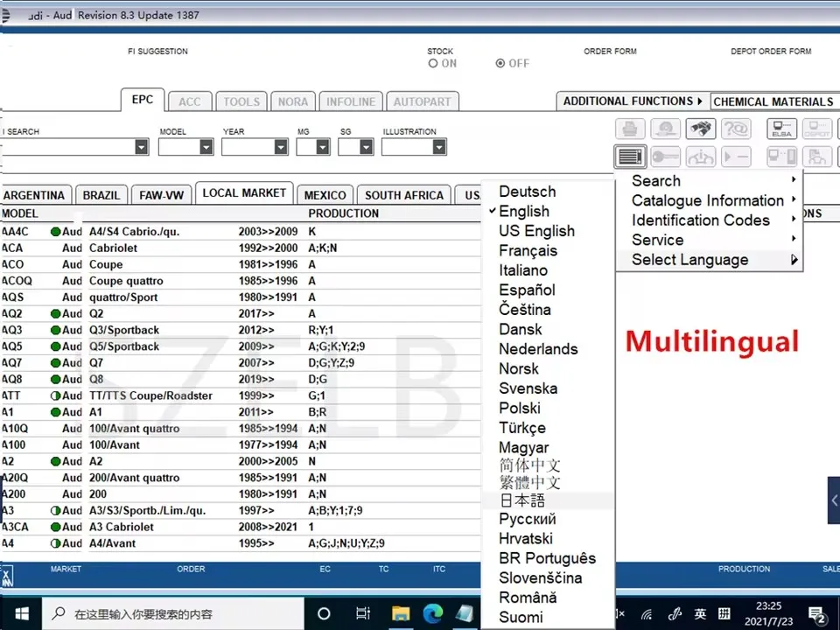Image resolution: width=840 pixels, height=630 pixels.
Task: Select Deutsch from the language menu
Action: click(x=528, y=191)
